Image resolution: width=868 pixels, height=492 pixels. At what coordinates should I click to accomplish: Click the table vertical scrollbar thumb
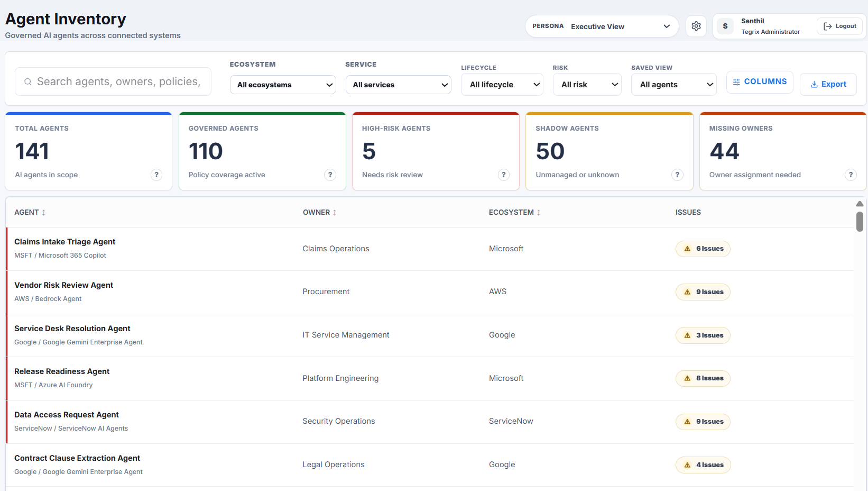tap(860, 222)
